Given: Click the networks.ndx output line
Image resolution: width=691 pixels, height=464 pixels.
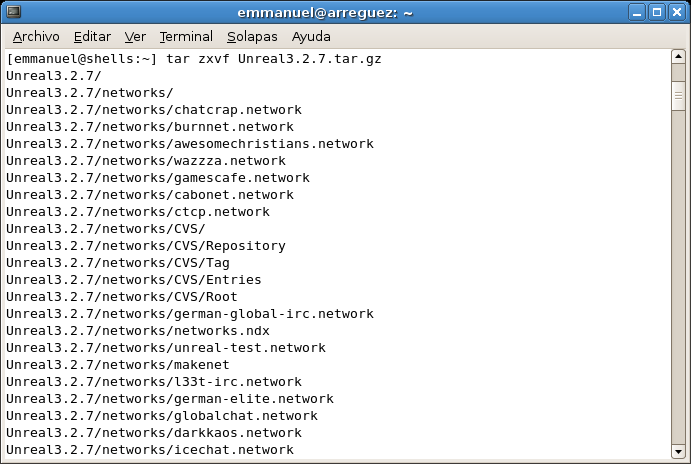Looking at the screenshot, I should [138, 330].
